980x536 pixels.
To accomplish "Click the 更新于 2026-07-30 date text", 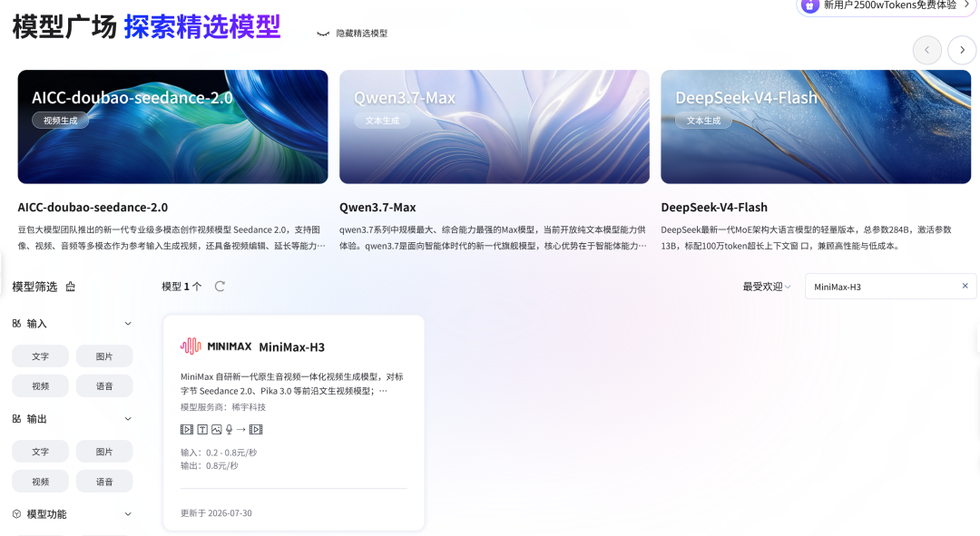I will point(216,513).
